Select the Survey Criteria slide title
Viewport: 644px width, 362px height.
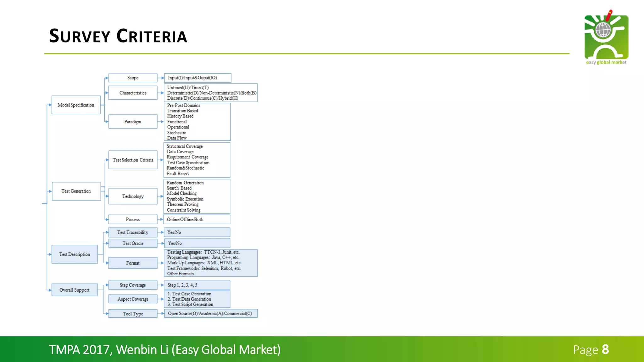click(x=118, y=36)
